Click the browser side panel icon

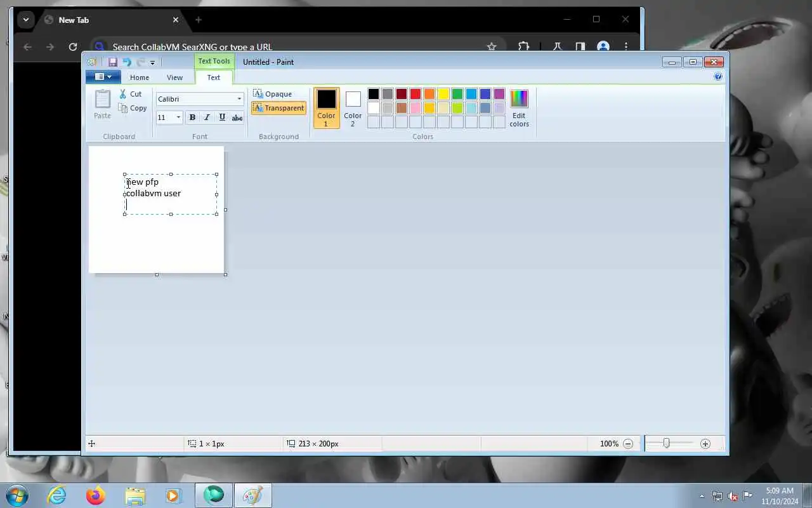(x=580, y=47)
